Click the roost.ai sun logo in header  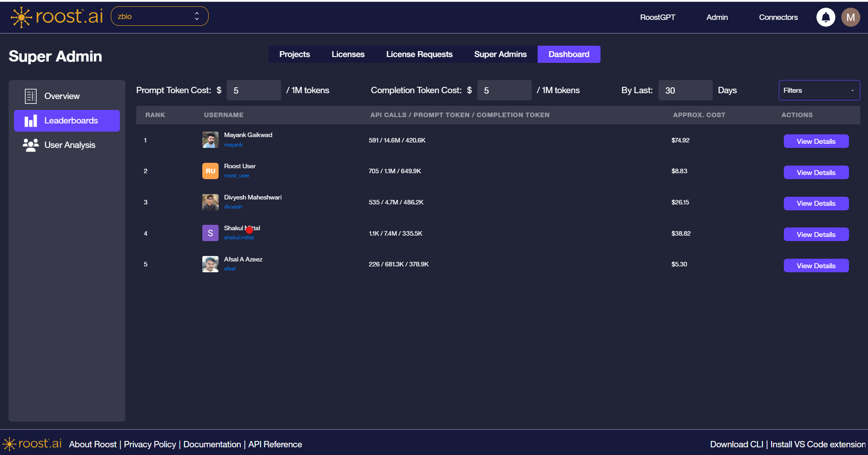[20, 17]
